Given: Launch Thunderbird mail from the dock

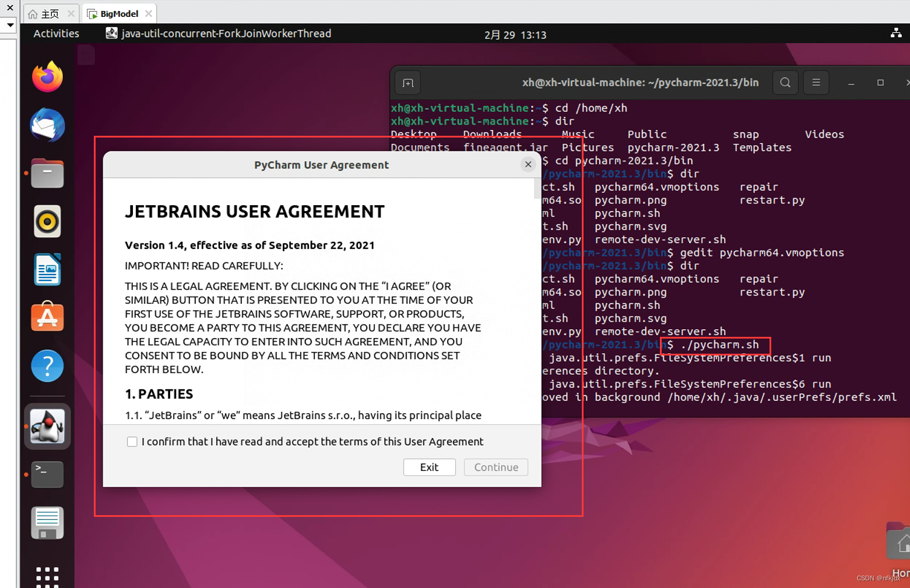Looking at the screenshot, I should coord(47,125).
